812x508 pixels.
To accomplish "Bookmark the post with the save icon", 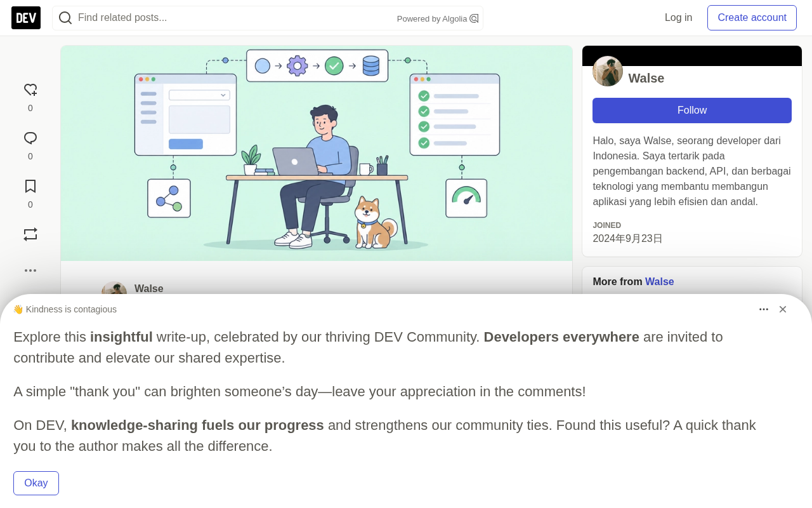I will click(x=30, y=187).
